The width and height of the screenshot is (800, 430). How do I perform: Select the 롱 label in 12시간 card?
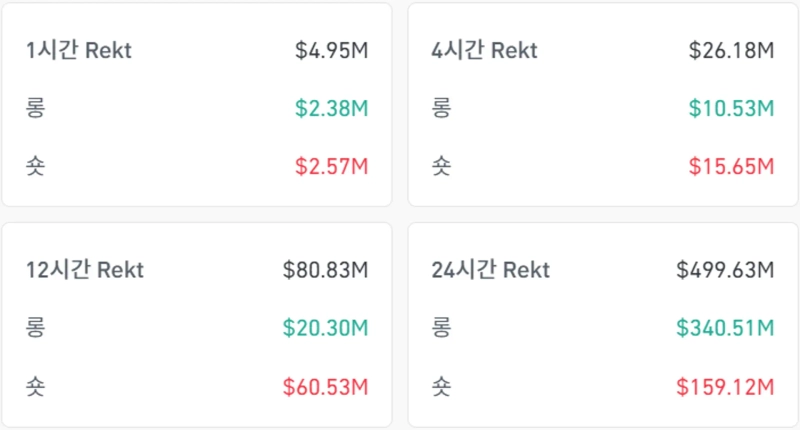37,327
